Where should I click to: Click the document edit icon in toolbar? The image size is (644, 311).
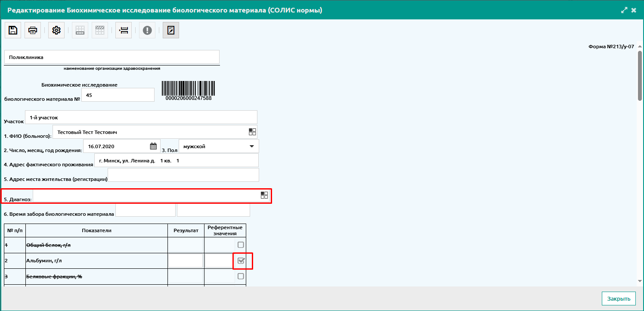(x=171, y=30)
